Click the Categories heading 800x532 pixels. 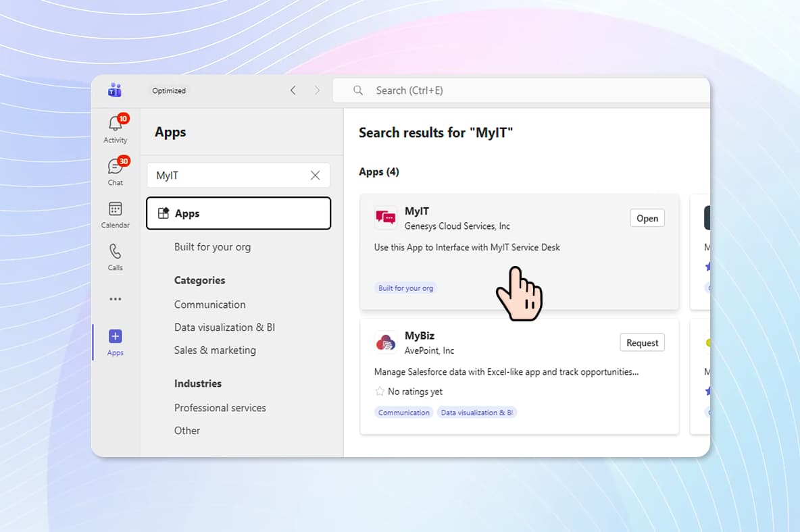pos(199,280)
